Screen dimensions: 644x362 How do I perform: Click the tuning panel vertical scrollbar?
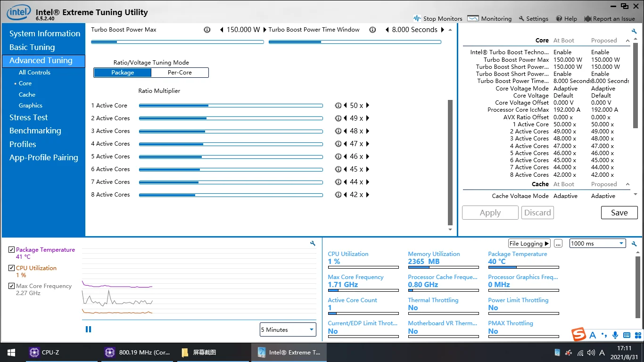click(x=450, y=162)
